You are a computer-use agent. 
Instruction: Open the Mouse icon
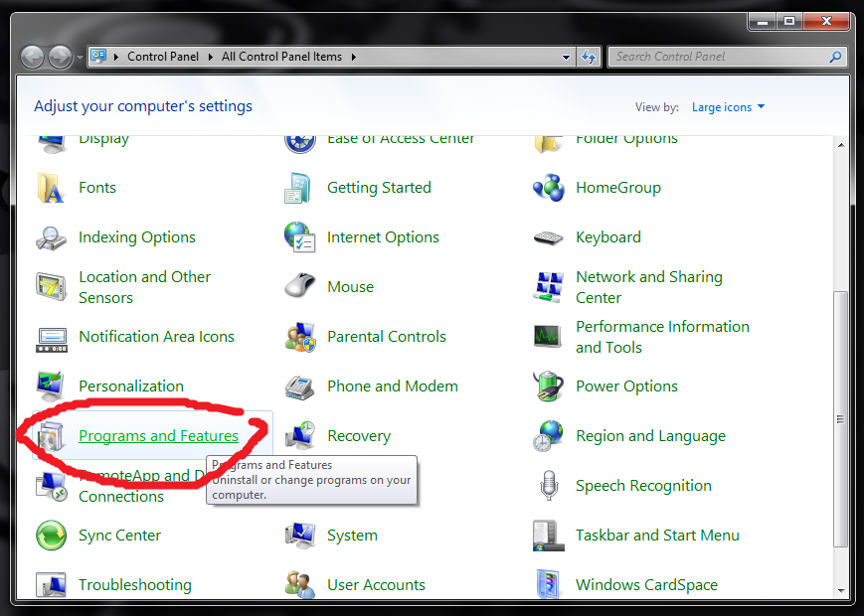coord(299,286)
